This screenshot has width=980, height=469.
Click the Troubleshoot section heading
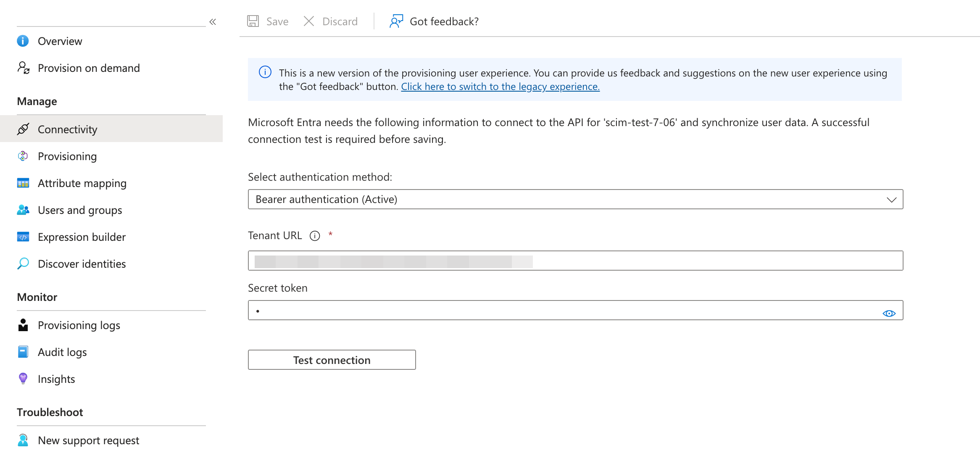point(50,412)
